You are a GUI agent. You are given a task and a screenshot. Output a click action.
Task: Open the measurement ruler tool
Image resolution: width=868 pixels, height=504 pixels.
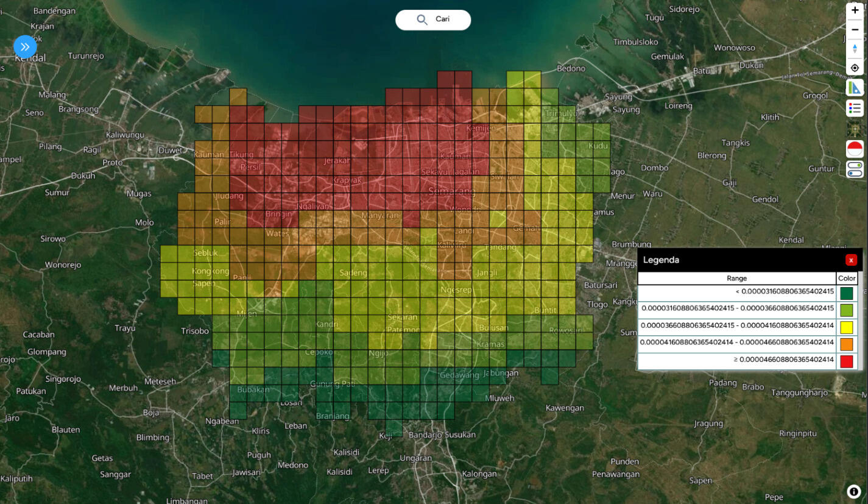coord(855,88)
